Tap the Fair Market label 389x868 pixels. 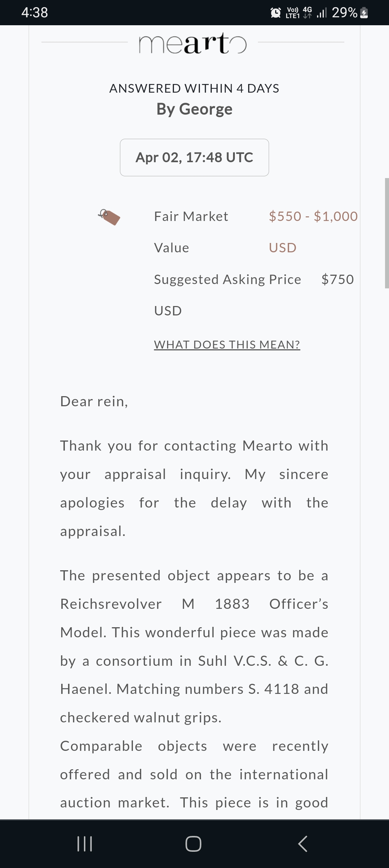[x=191, y=216]
